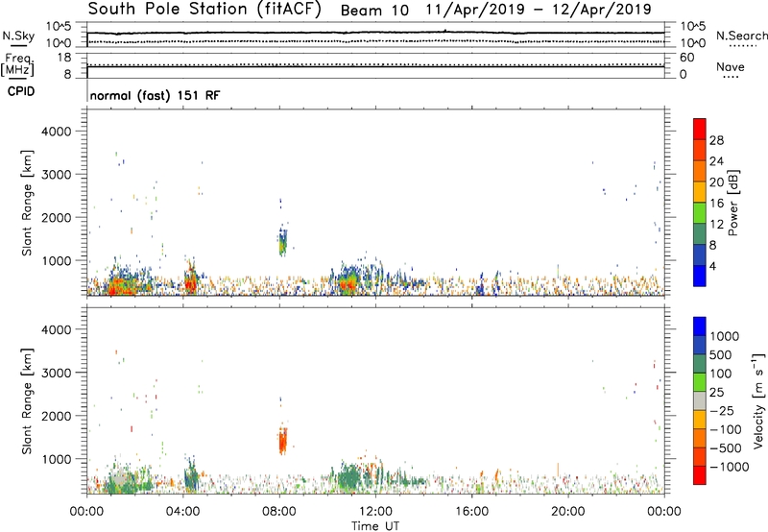The height and width of the screenshot is (532, 768).
Task: Click the 'Freq. [MHz]' label
Action: [17, 65]
